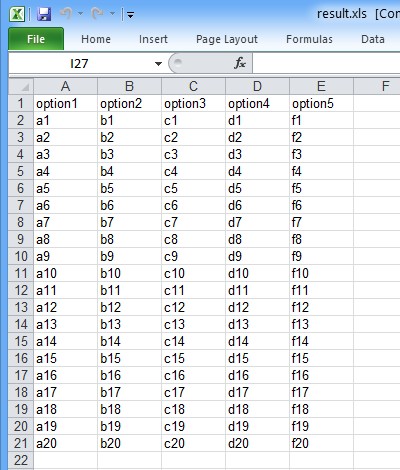
Task: Save workbook with floppy disk icon
Action: click(44, 14)
